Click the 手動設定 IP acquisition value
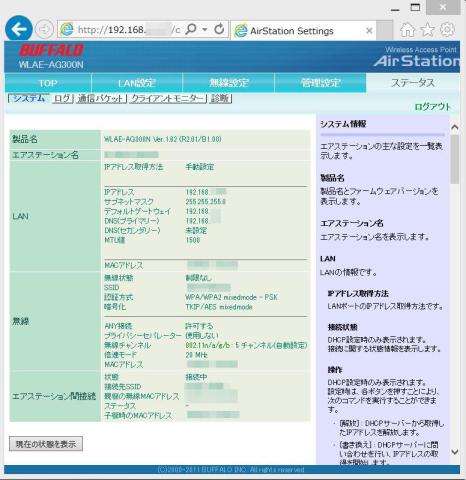Image resolution: width=466 pixels, height=480 pixels. (200, 167)
